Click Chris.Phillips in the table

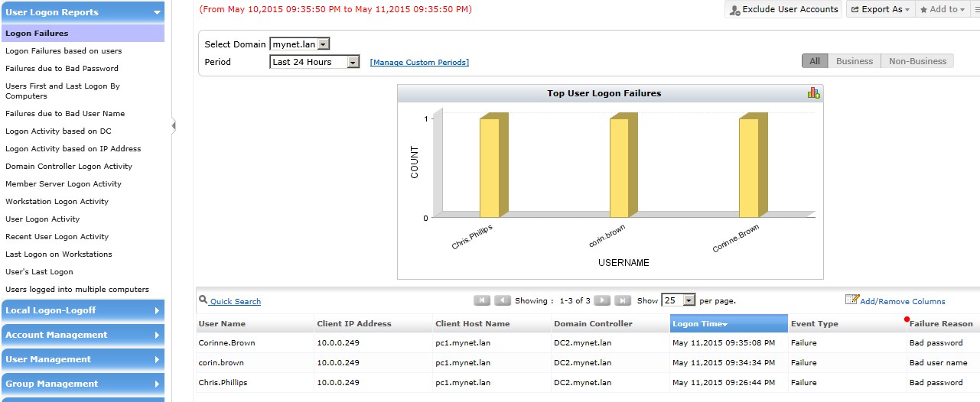pos(223,382)
